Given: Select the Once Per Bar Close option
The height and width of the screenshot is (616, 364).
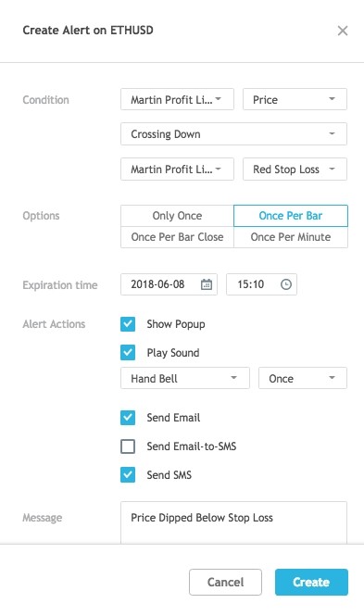Looking at the screenshot, I should (x=177, y=237).
